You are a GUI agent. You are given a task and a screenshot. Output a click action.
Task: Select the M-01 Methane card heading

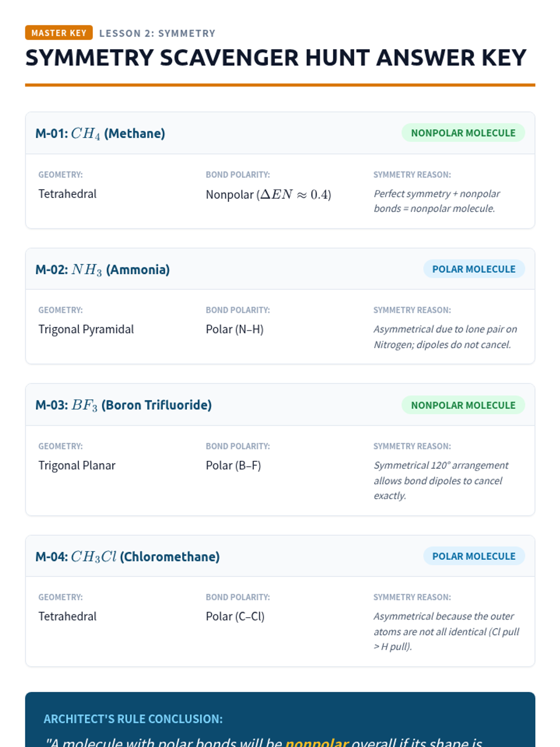click(100, 134)
